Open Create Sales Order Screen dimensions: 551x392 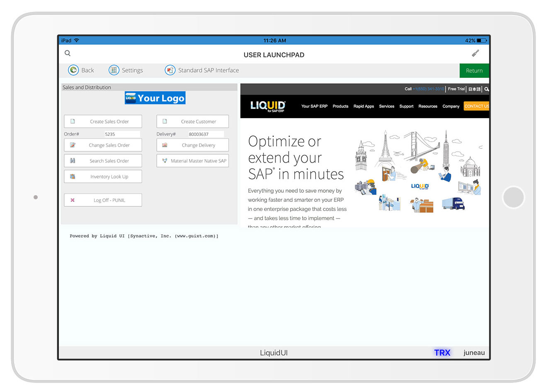(x=103, y=121)
